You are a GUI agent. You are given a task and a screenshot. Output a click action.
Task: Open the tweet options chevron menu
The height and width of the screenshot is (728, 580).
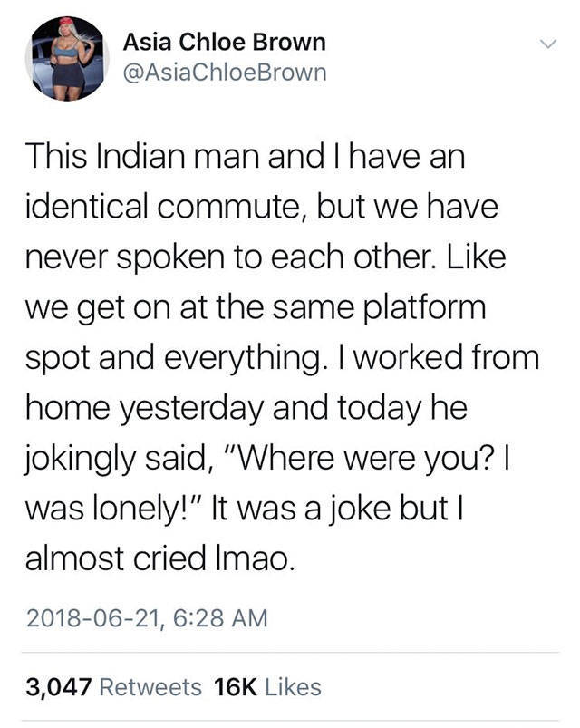pyautogui.click(x=548, y=44)
